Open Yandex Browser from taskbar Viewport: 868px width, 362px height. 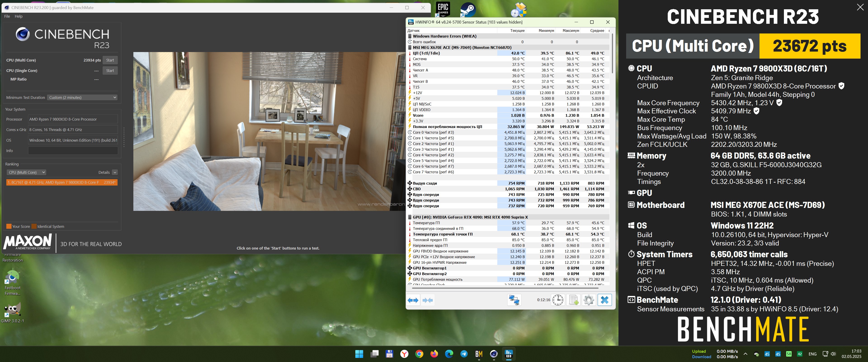(x=404, y=354)
